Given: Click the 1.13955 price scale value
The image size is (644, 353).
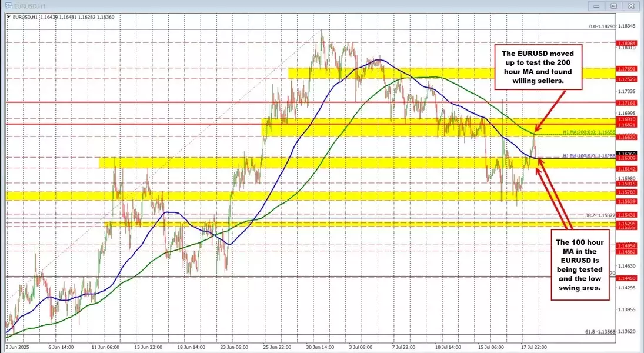Looking at the screenshot, I should 627,309.
